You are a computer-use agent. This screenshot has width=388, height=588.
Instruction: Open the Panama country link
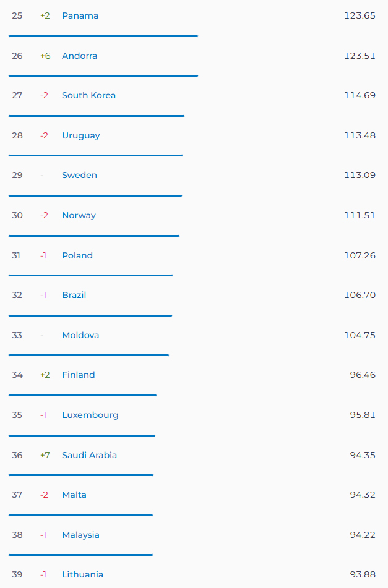80,15
